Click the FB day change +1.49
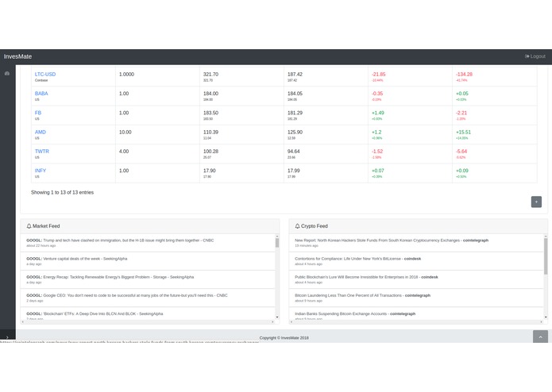 coord(378,113)
